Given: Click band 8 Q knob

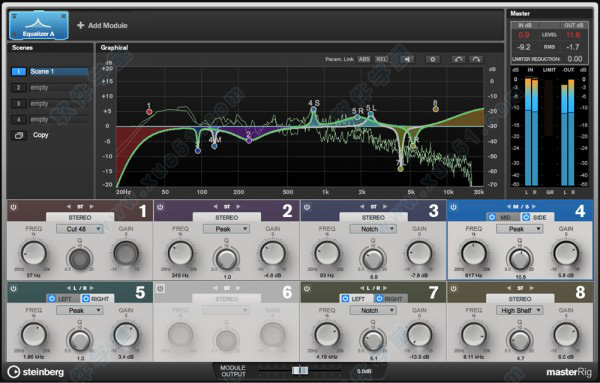Looking at the screenshot, I should 520,340.
